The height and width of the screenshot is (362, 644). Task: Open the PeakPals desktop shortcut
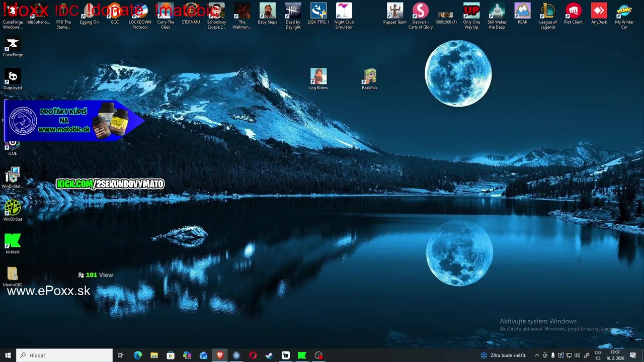pos(370,79)
